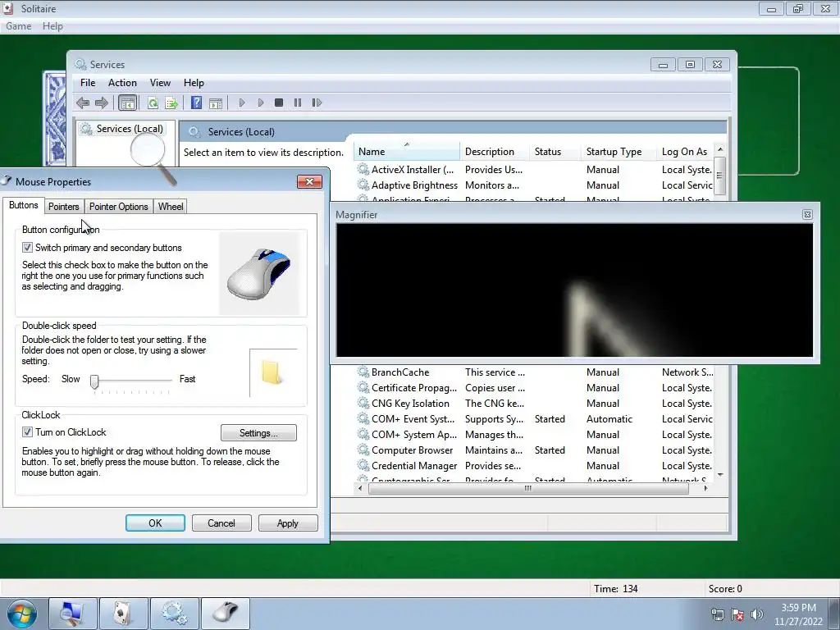Uncheck Switch primary and secondary buttons
Image resolution: width=840 pixels, height=630 pixels.
[x=27, y=248]
